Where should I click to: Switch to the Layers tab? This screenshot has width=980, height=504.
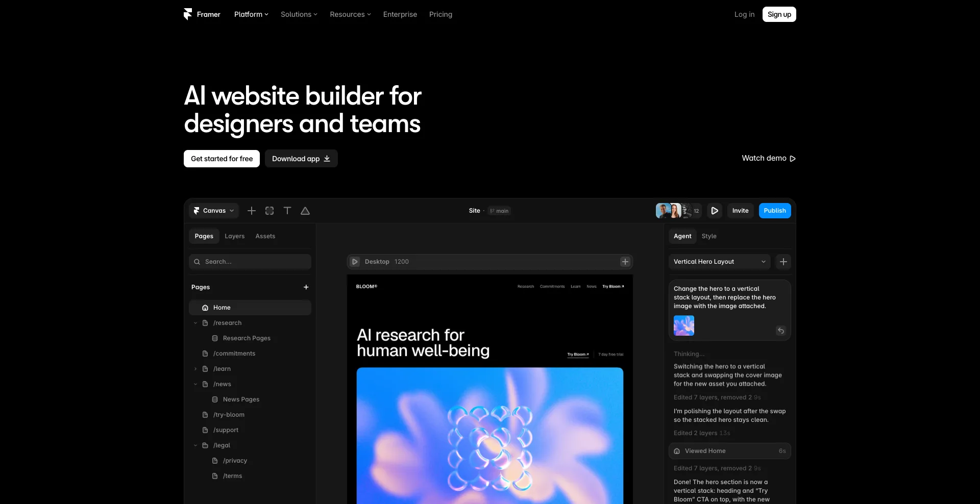pyautogui.click(x=234, y=236)
